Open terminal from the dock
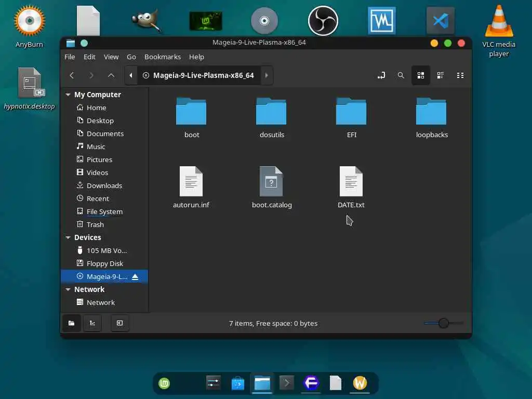This screenshot has width=532, height=399. click(x=287, y=383)
